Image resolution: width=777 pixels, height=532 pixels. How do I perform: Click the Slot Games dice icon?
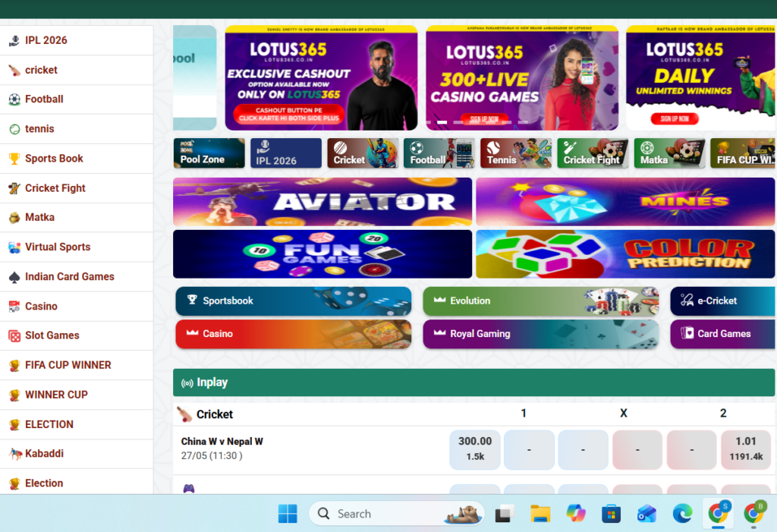14,336
